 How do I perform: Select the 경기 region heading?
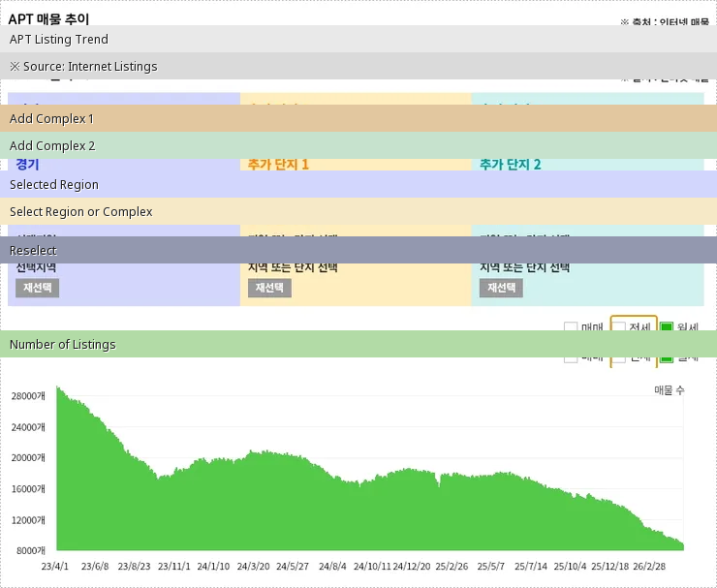[x=28, y=165]
